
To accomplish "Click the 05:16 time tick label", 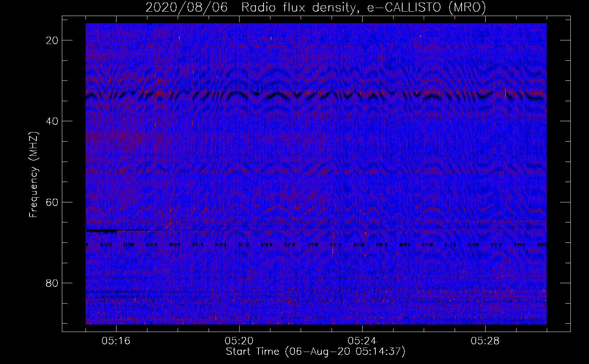I will (x=116, y=341).
